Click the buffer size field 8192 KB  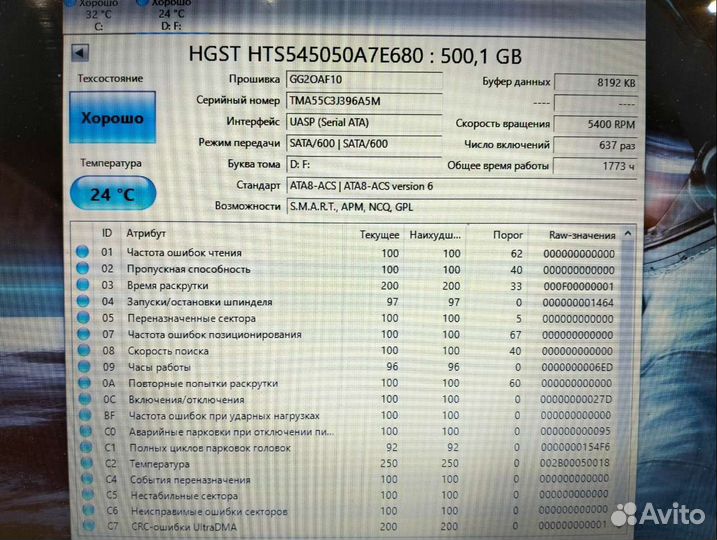coord(596,83)
